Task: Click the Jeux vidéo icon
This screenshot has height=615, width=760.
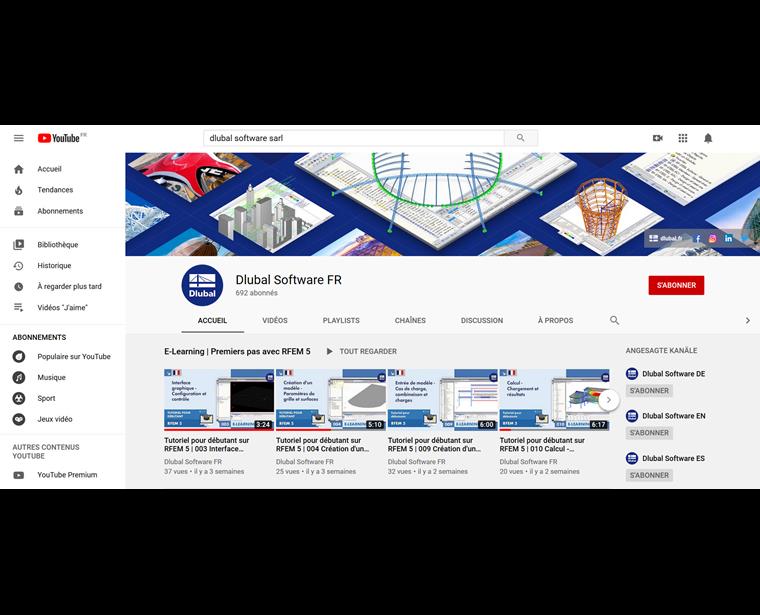Action: tap(18, 419)
